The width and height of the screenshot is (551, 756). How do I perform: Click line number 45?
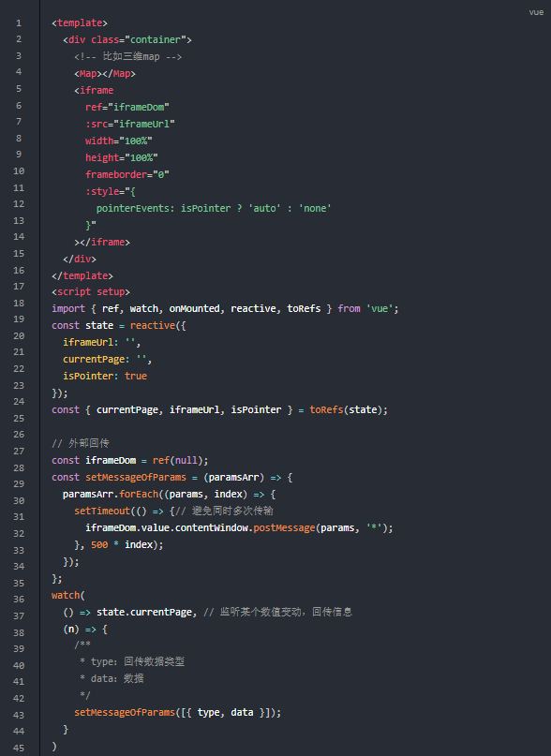coord(19,748)
